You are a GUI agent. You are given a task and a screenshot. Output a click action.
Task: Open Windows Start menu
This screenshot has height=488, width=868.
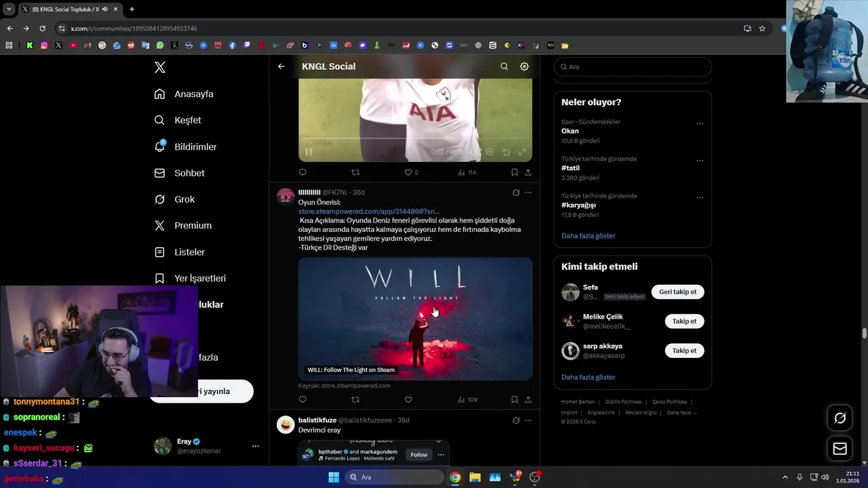click(334, 477)
